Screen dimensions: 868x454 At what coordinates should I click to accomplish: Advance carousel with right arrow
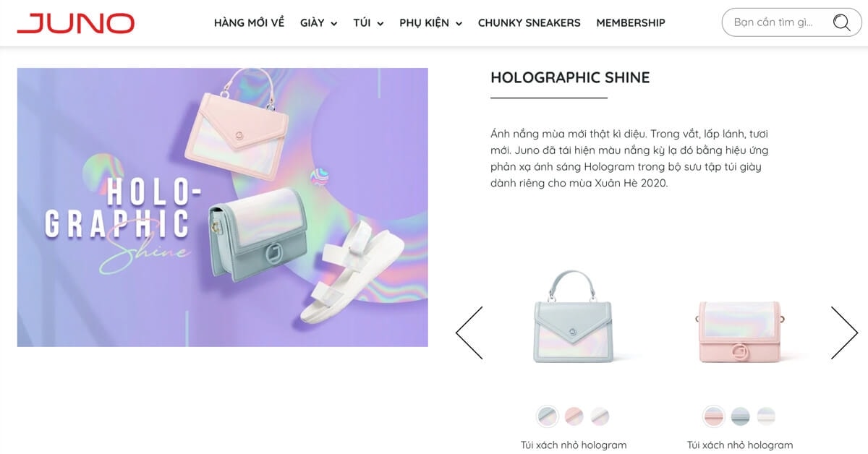844,333
